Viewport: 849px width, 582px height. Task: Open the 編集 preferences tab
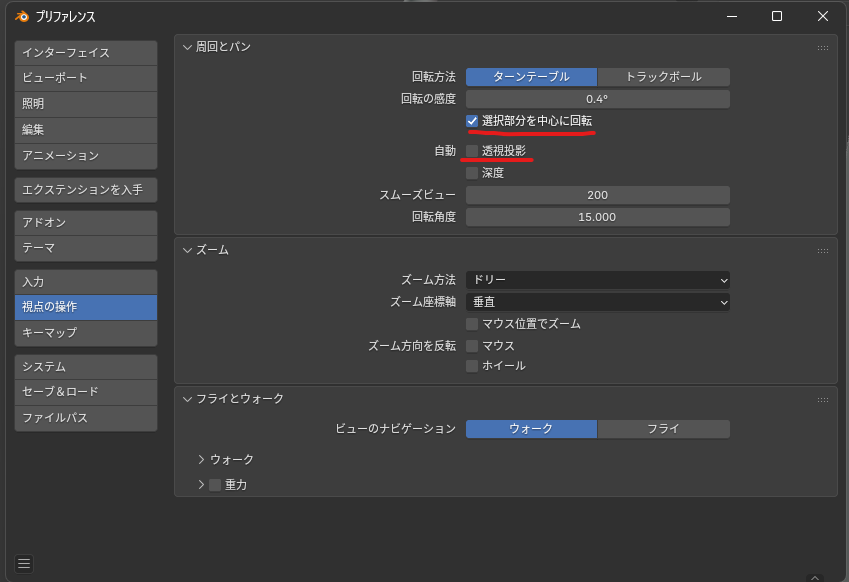tap(86, 130)
